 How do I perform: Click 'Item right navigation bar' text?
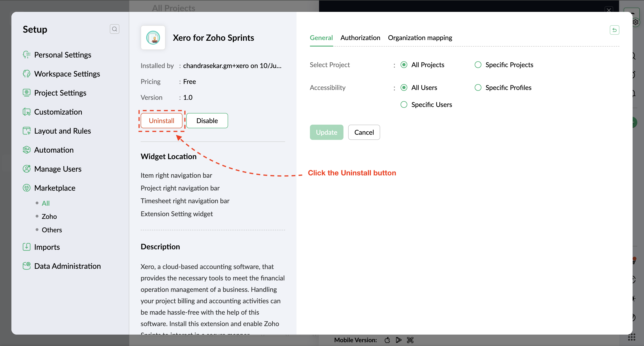(x=176, y=175)
